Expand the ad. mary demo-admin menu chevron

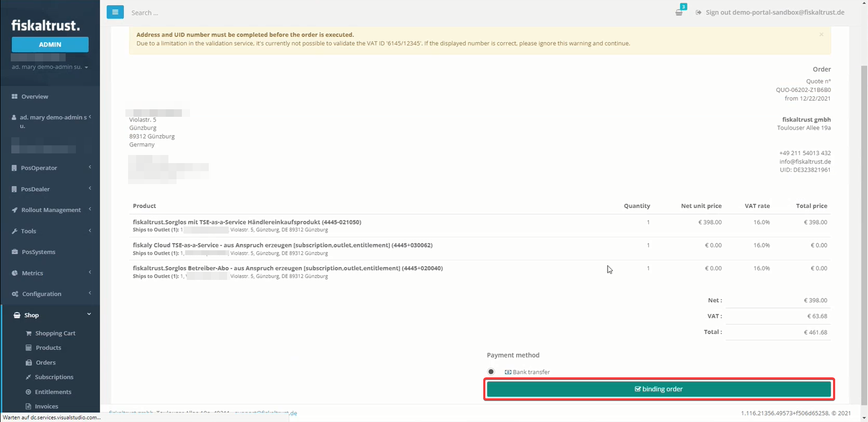click(90, 117)
